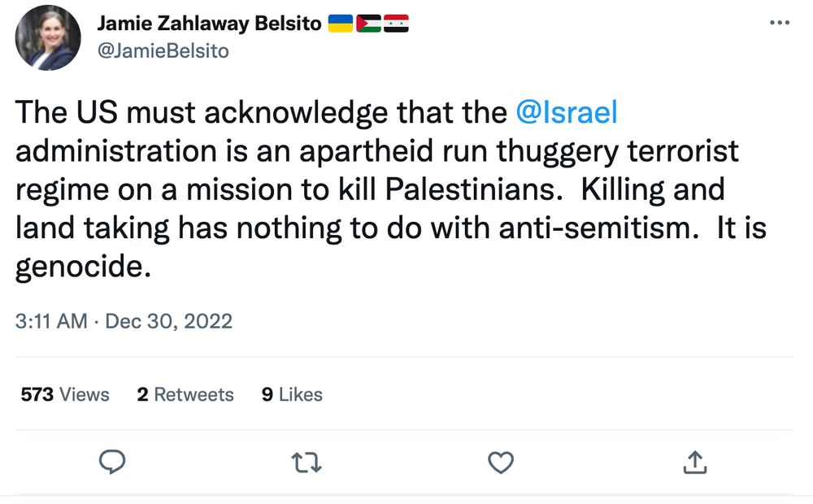The image size is (813, 504).
Task: Open the reply composer via speech bubble icon
Action: (112, 461)
